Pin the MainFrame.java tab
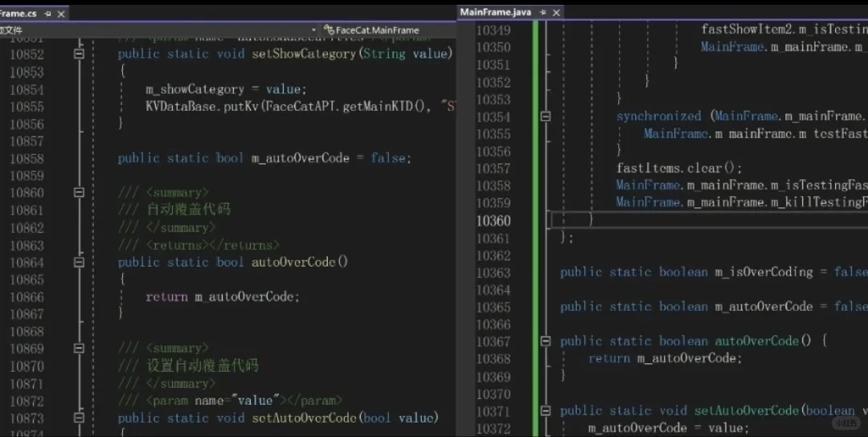 (x=542, y=12)
